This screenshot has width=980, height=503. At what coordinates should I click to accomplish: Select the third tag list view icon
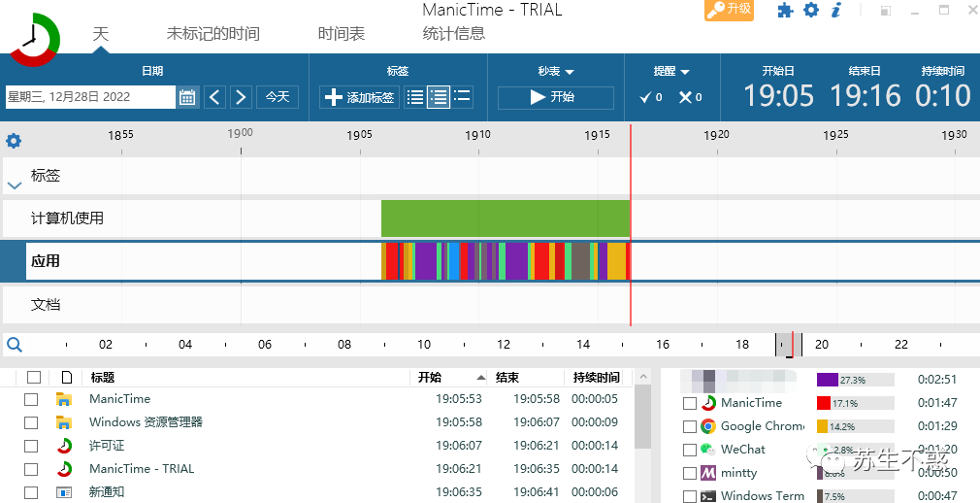point(462,96)
